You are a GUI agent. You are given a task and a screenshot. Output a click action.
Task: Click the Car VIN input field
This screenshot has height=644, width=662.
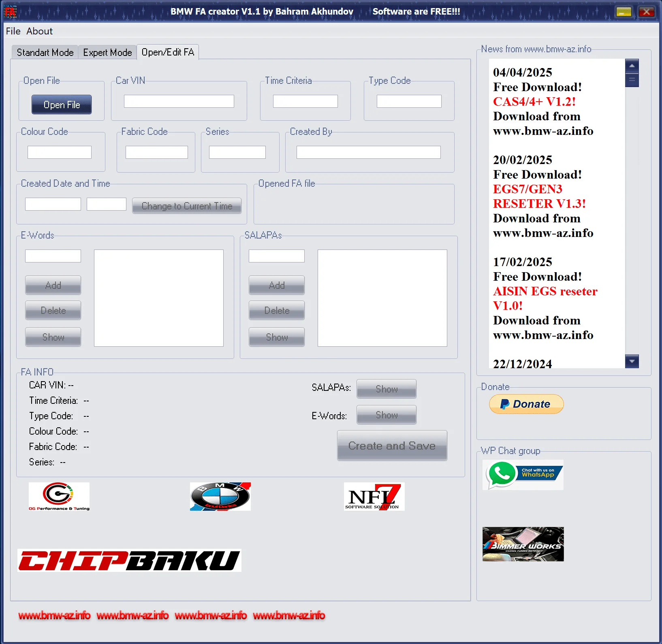[179, 101]
